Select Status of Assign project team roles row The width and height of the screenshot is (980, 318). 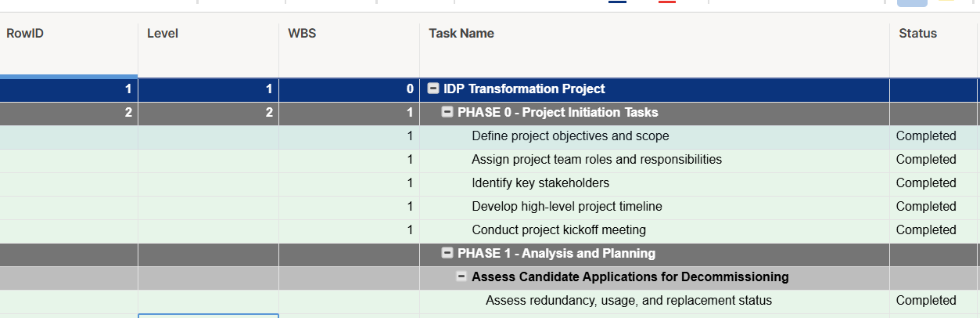click(935, 160)
